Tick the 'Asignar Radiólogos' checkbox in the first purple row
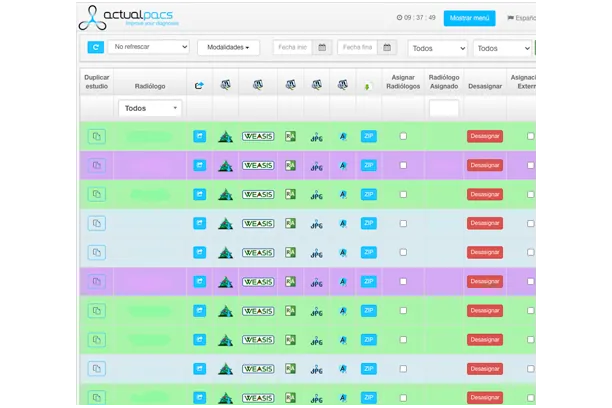The width and height of the screenshot is (612, 408). [403, 166]
